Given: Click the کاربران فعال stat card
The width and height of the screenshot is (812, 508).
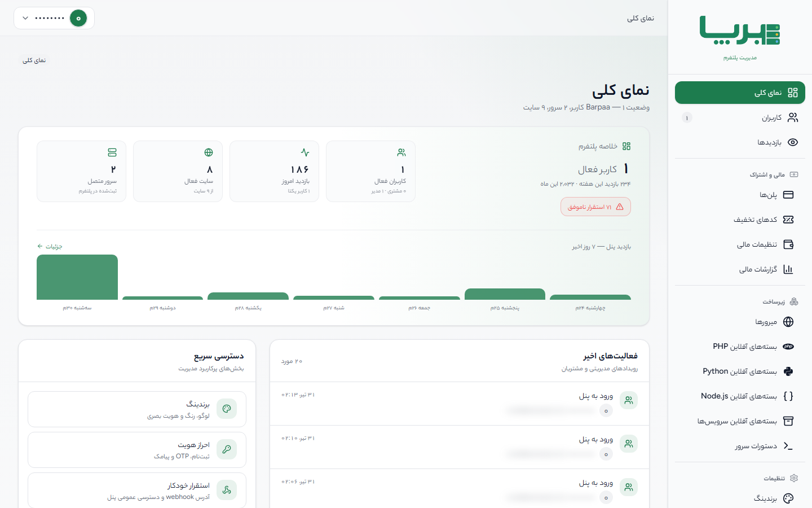Looking at the screenshot, I should click(370, 171).
